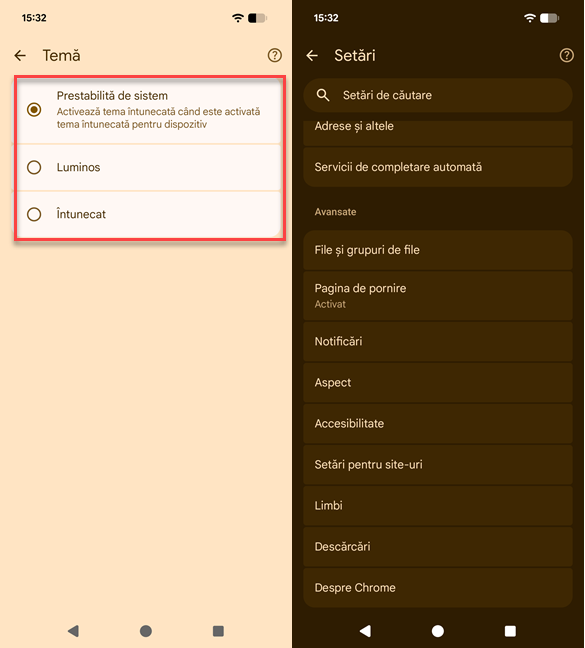The image size is (585, 648).
Task: Open Limbi settings
Action: tap(438, 505)
